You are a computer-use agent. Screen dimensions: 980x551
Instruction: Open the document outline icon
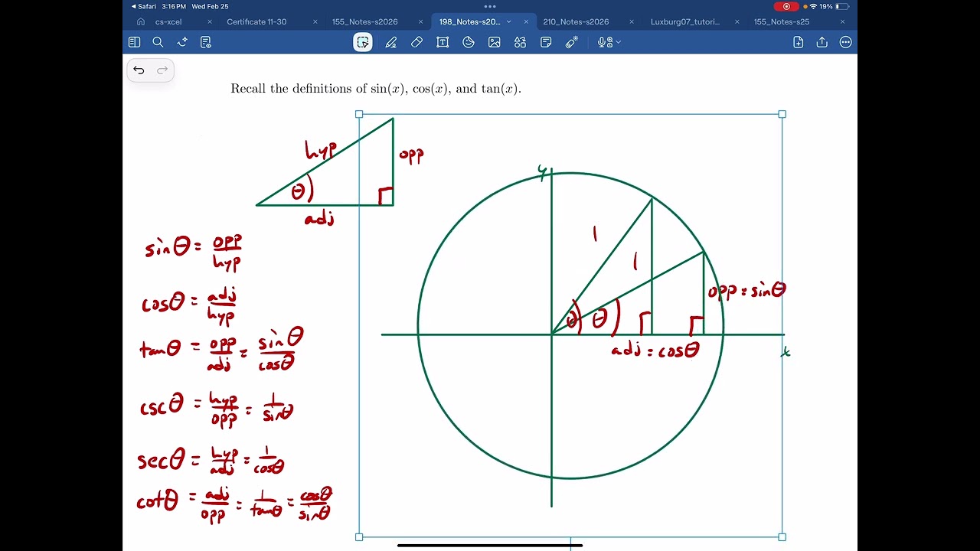pos(206,42)
